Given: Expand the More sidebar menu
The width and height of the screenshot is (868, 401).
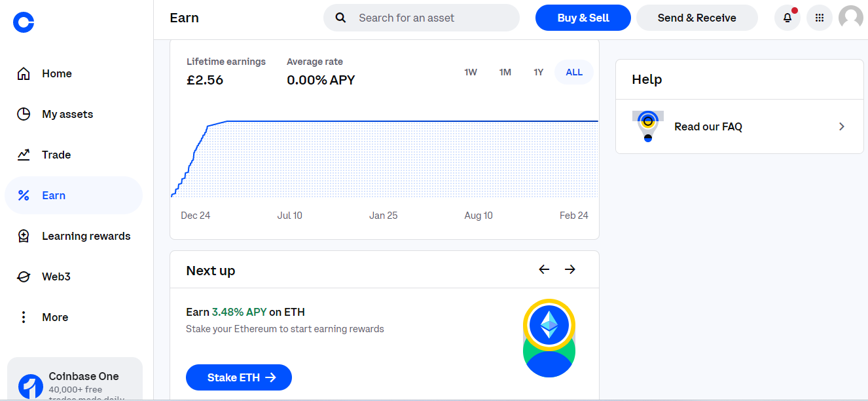Looking at the screenshot, I should [x=24, y=316].
